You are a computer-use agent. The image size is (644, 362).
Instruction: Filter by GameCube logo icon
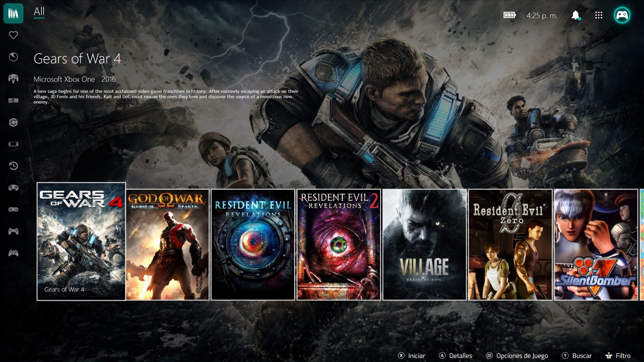13,122
